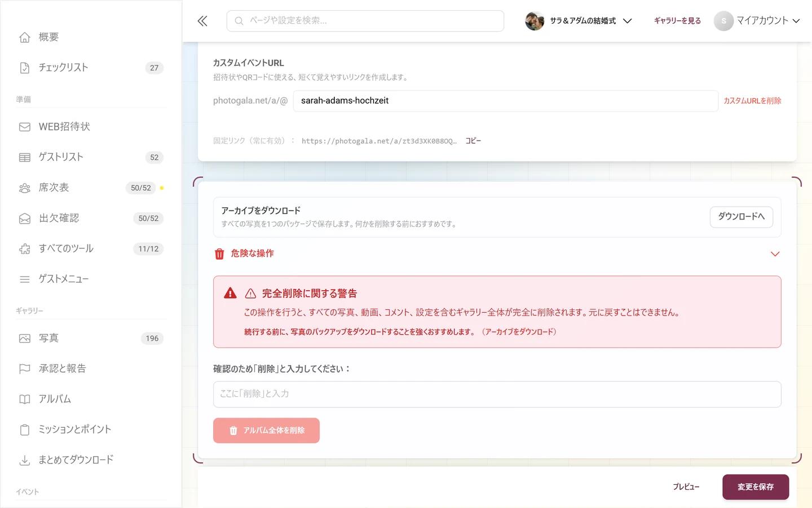Click the magnifier icon in search bar
The height and width of the screenshot is (508, 812).
[x=239, y=21]
